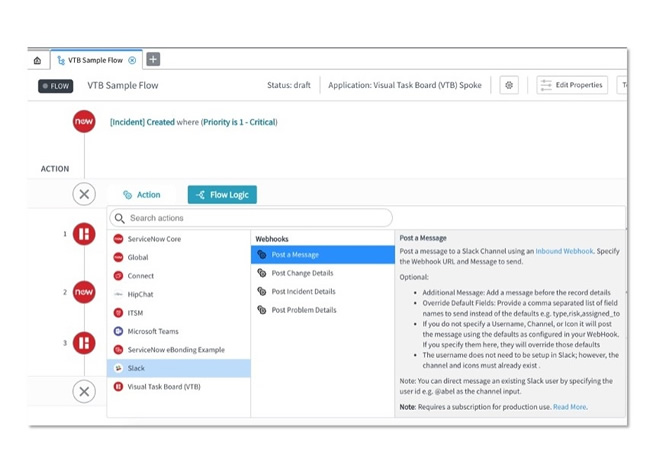Click the ServiceNow Core icon
Image resolution: width=650 pixels, height=470 pixels.
pyautogui.click(x=118, y=239)
